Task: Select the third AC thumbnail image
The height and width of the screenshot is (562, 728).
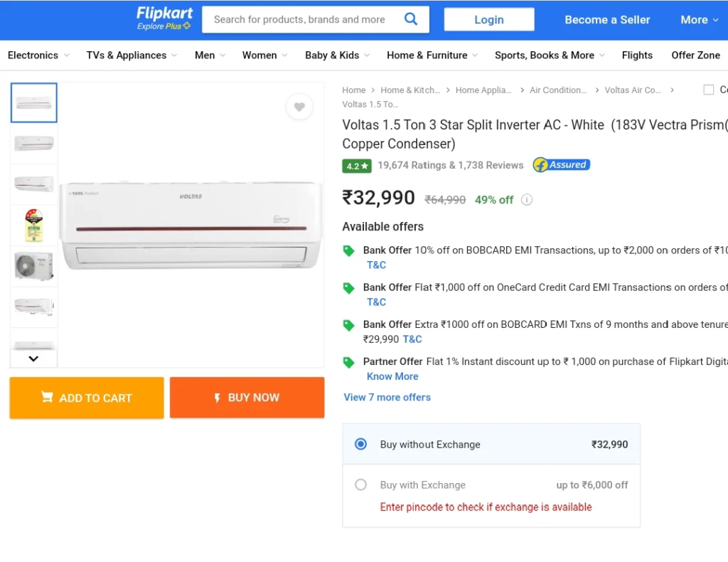Action: click(34, 184)
